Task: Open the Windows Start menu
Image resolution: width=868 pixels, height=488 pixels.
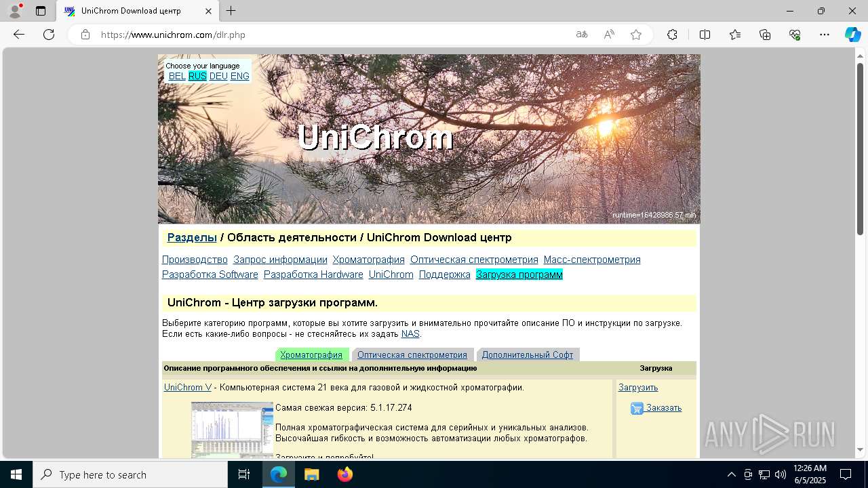Action: 16,474
